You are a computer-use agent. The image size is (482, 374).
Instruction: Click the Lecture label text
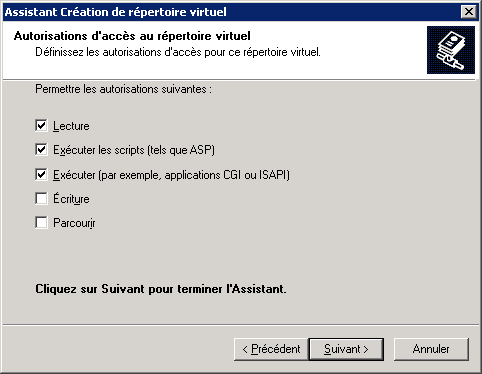click(71, 126)
